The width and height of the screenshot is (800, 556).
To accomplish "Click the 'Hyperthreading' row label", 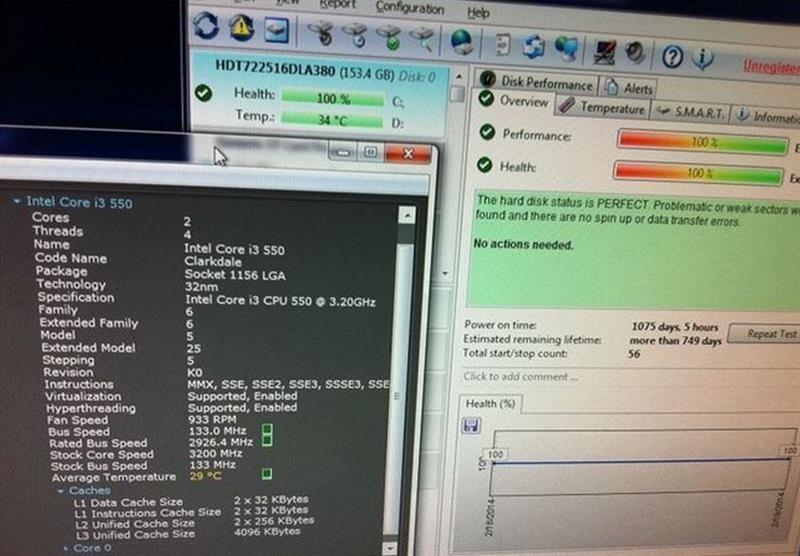I will (x=91, y=409).
